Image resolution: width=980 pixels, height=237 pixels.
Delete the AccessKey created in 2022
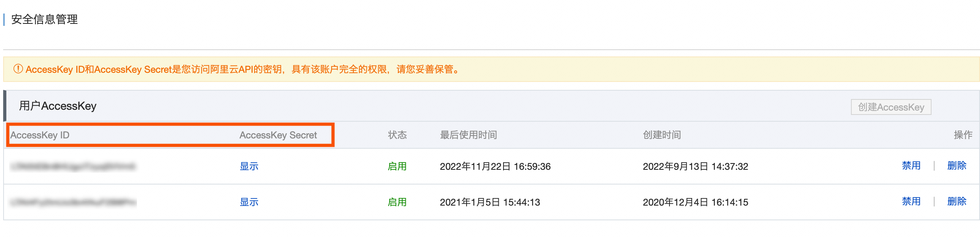957,165
